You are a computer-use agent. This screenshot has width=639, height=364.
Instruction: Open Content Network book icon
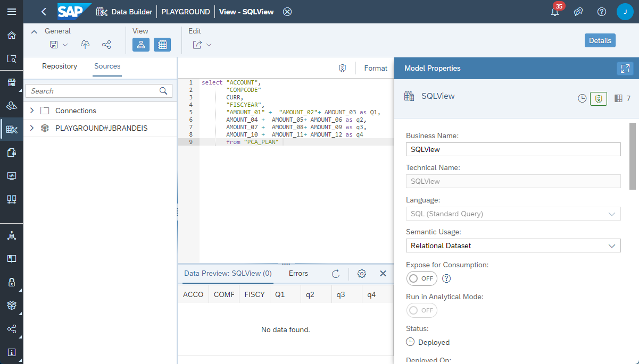(11, 259)
